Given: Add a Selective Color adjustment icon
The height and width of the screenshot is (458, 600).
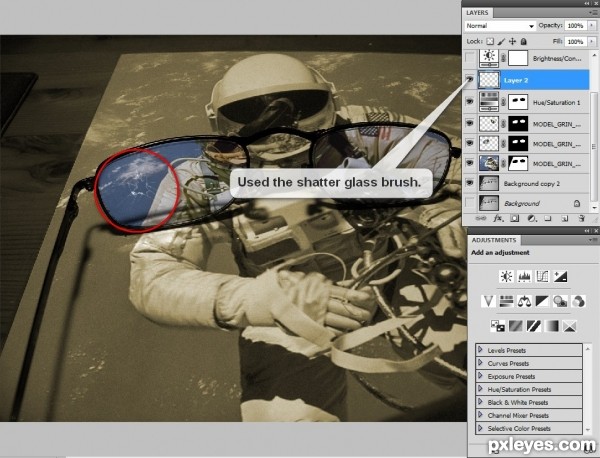Looking at the screenshot, I should tap(569, 326).
